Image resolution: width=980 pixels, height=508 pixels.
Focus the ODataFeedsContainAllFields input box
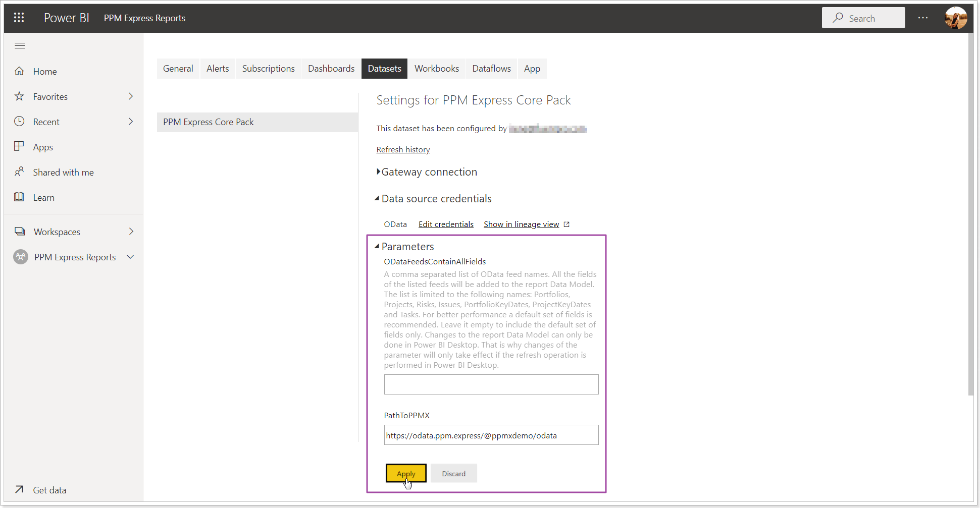click(x=491, y=384)
